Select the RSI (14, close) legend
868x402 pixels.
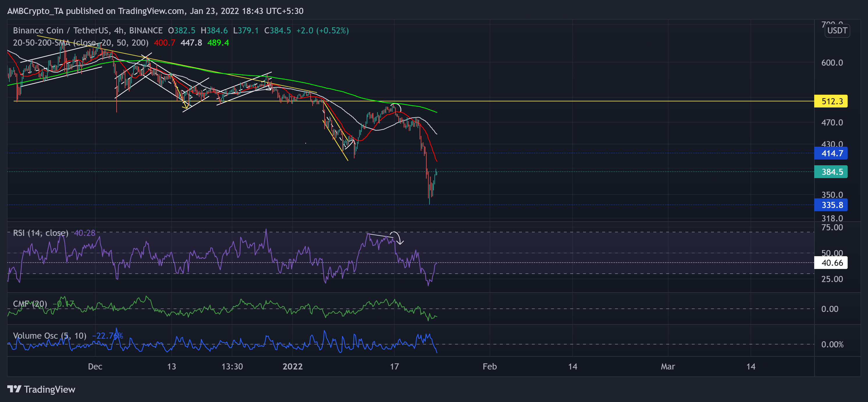pyautogui.click(x=40, y=233)
